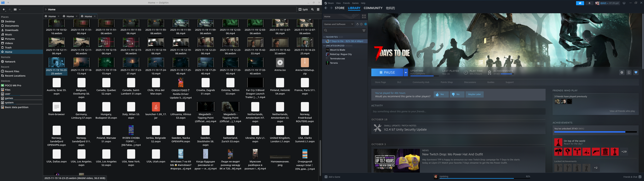Image resolution: width=644 pixels, height=181 pixels.
Task: Click the Steam announcements megaphone icon
Action: (x=580, y=3)
